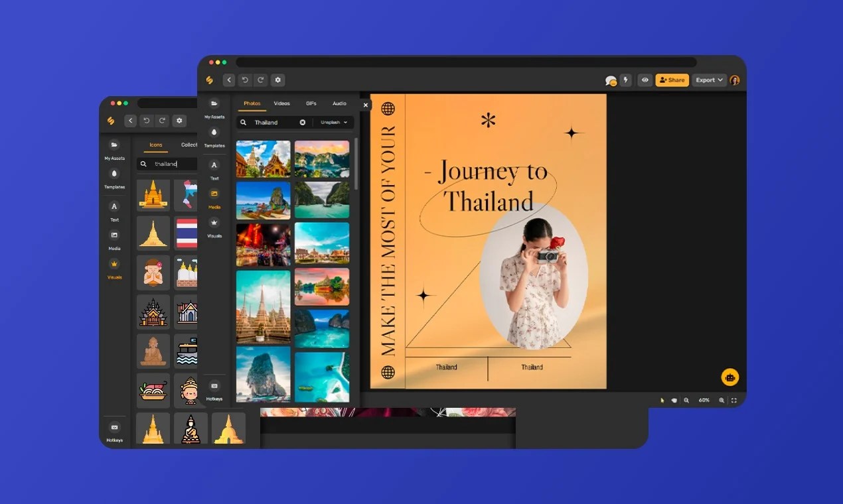Switch to the Videos tab

282,103
